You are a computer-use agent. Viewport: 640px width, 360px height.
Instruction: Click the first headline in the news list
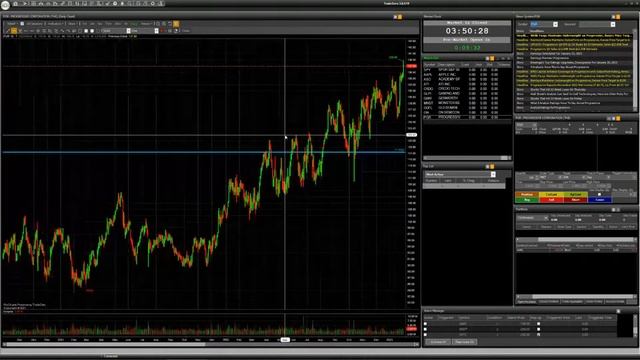[x=573, y=36]
